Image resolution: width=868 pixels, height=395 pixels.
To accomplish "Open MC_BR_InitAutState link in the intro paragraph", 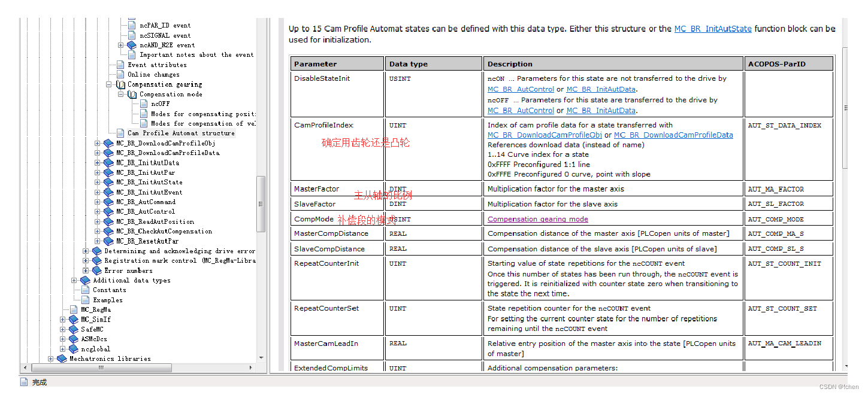I will (713, 29).
